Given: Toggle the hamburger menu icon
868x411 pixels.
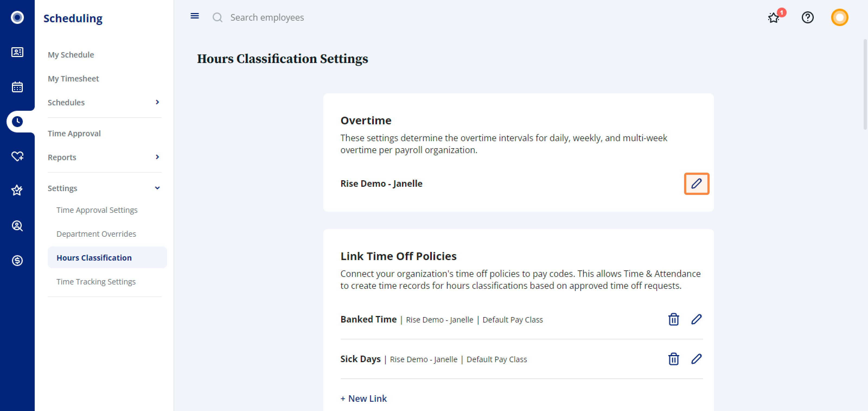Looking at the screenshot, I should (194, 16).
